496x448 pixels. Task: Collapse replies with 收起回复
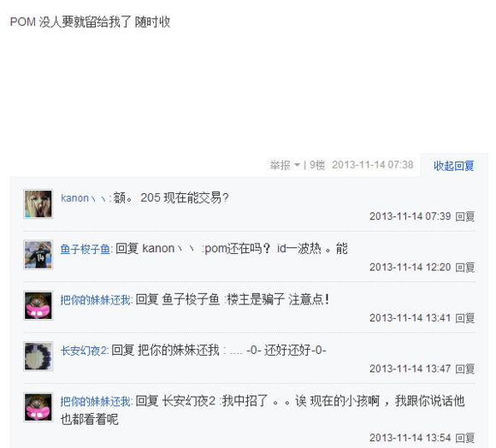click(x=453, y=166)
